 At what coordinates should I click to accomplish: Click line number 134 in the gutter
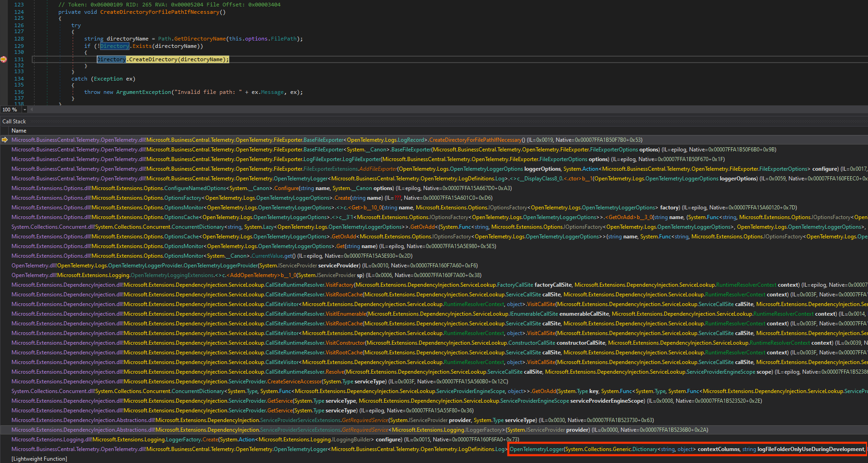click(x=19, y=79)
